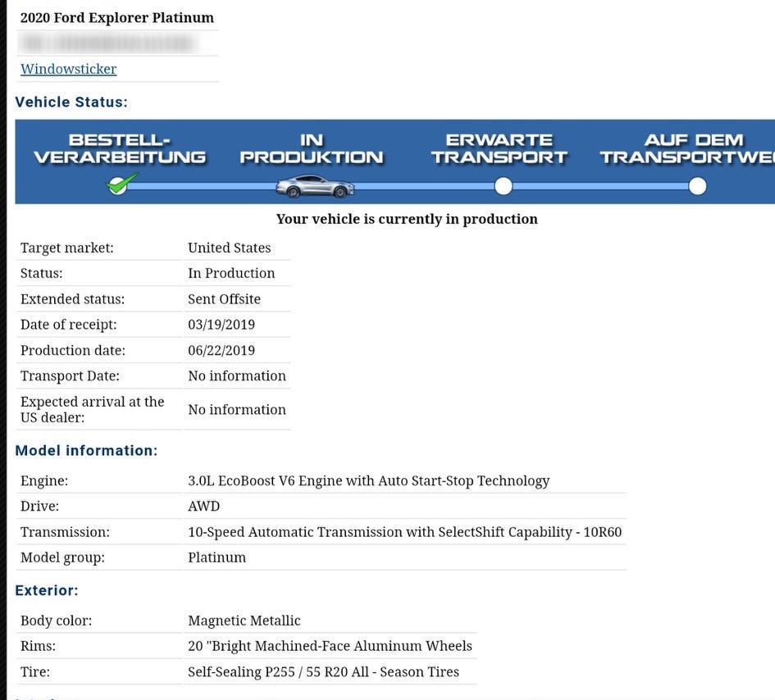The width and height of the screenshot is (775, 700).
Task: Select the Auf dem Transportweg progress marker
Action: 697,186
